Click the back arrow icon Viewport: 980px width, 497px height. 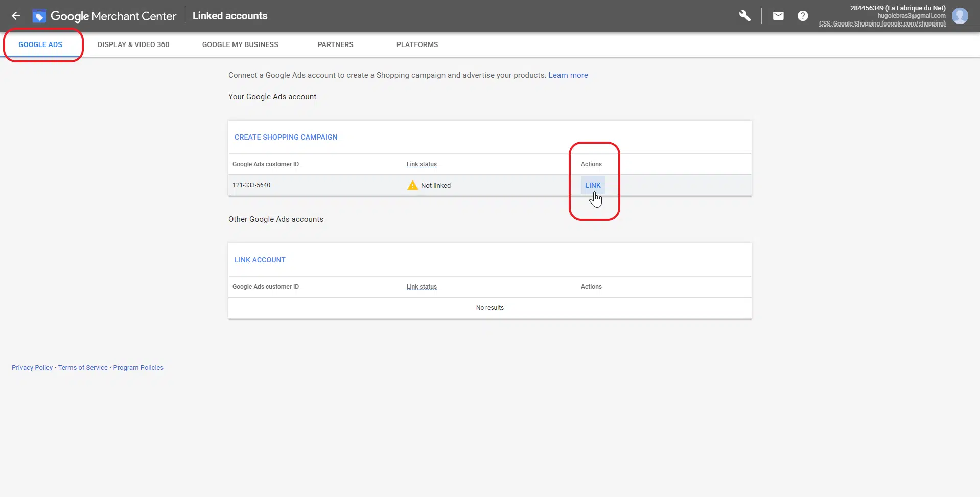pyautogui.click(x=16, y=16)
